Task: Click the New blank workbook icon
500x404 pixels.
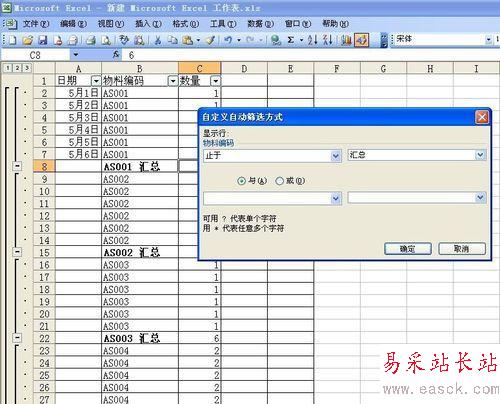Action: (x=13, y=40)
